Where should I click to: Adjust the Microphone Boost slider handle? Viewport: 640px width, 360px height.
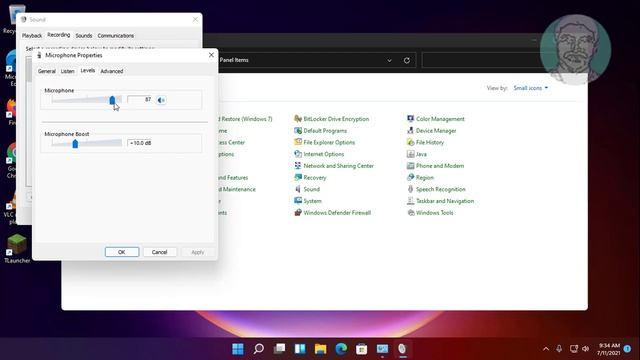[x=75, y=143]
